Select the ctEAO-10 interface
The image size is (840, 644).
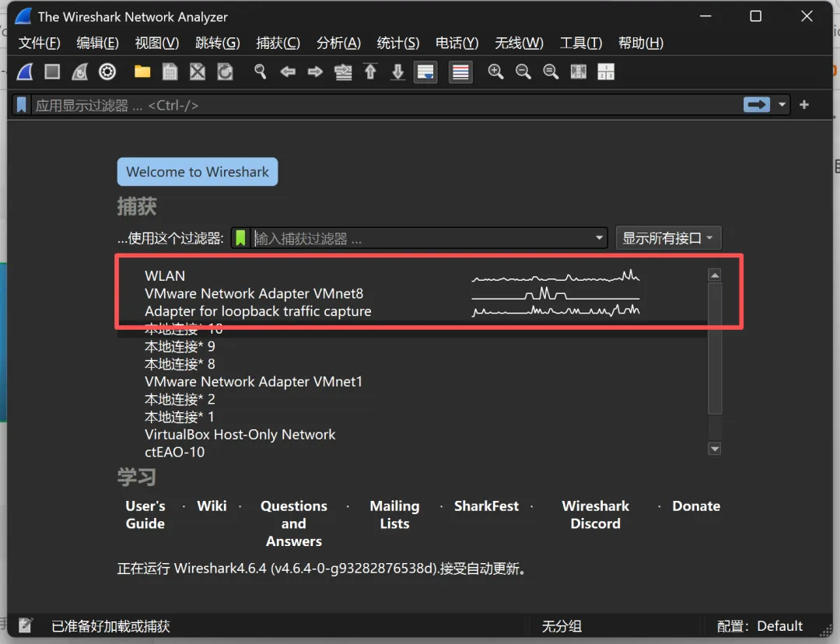[412, 452]
